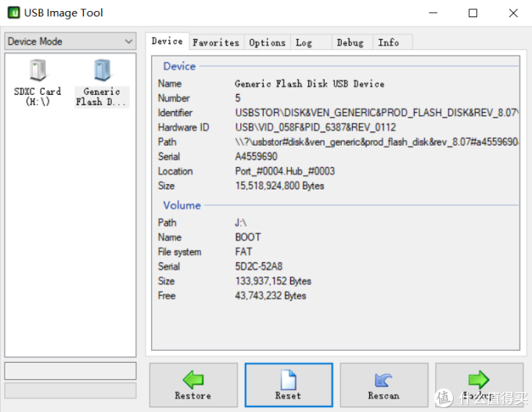Switch to the Favorites tab
Screen dimensions: 532x412
click(216, 42)
